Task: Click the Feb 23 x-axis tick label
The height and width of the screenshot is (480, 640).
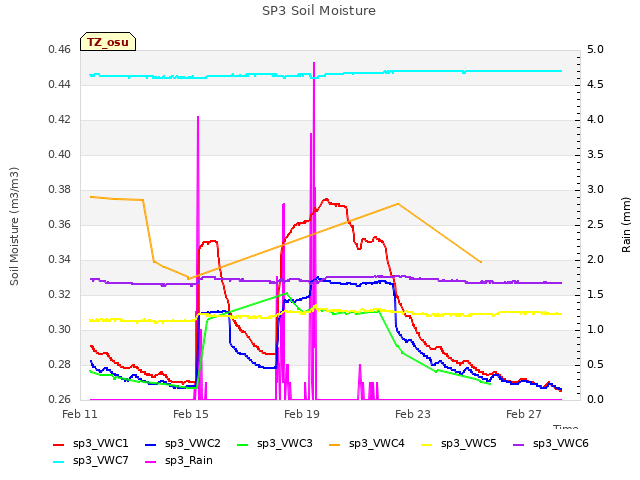Action: [413, 414]
